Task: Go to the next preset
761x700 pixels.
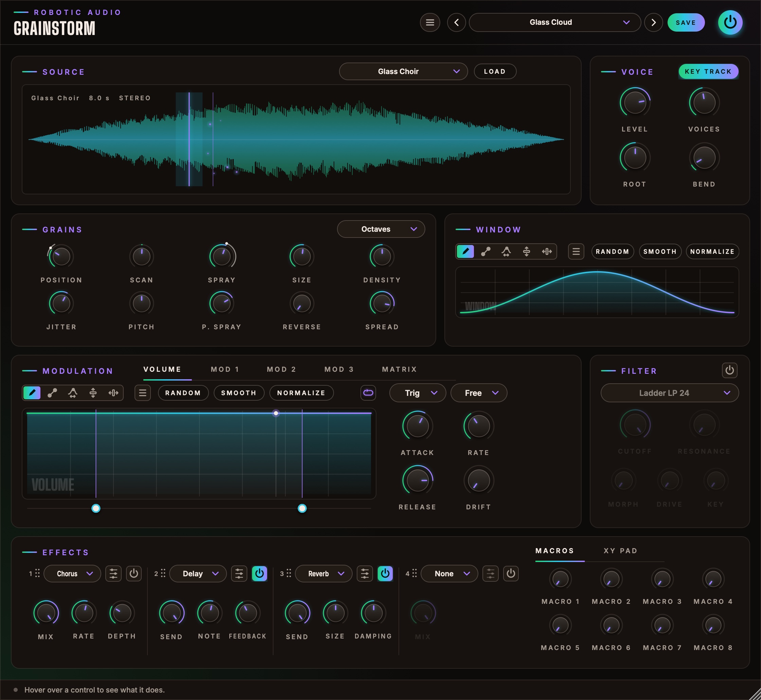Action: (653, 22)
